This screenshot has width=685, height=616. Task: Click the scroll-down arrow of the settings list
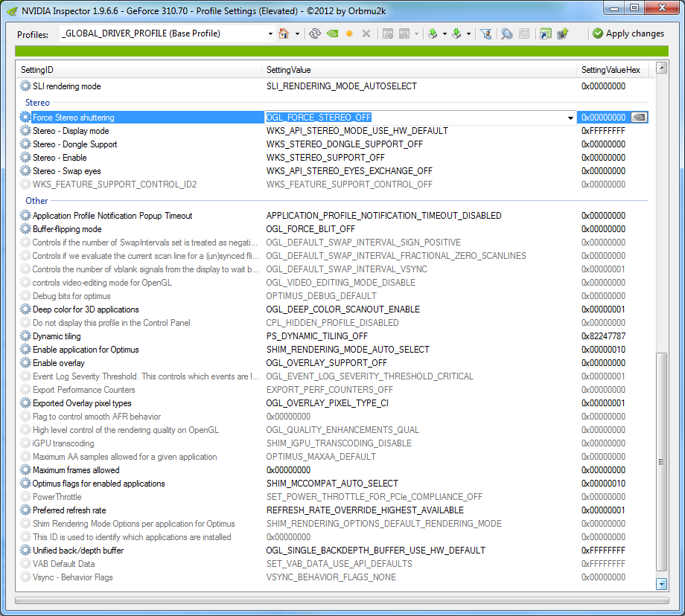661,584
